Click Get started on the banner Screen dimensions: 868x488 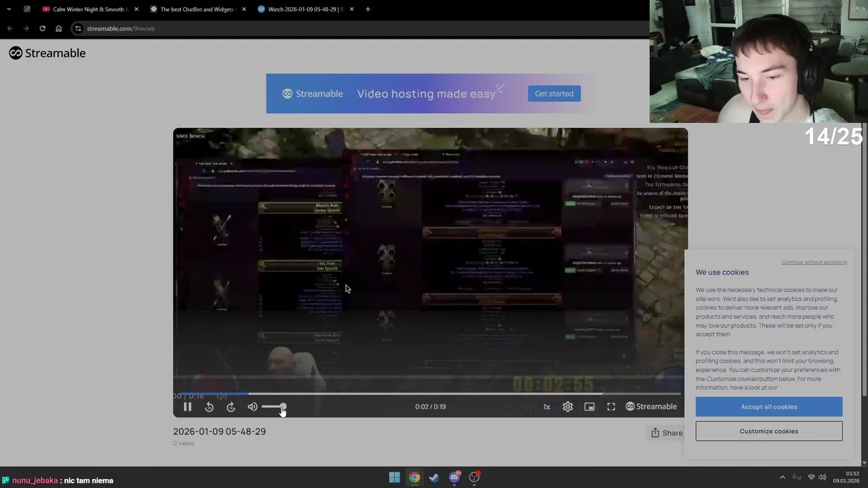(x=554, y=94)
